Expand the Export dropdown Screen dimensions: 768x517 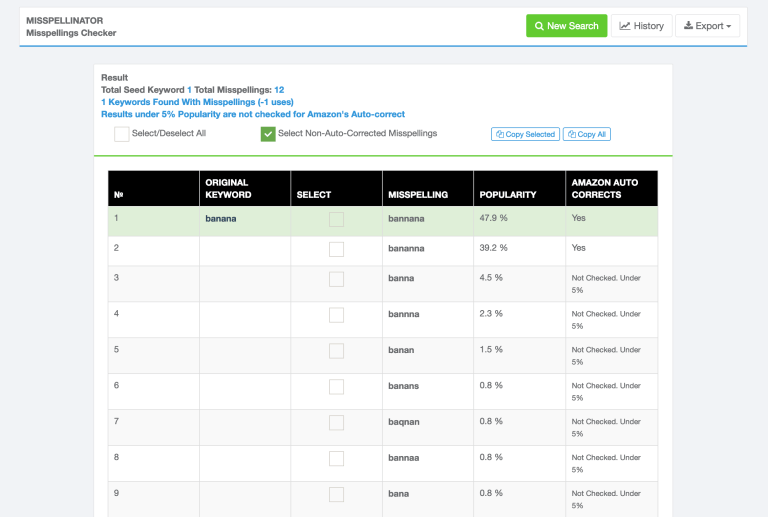(707, 26)
